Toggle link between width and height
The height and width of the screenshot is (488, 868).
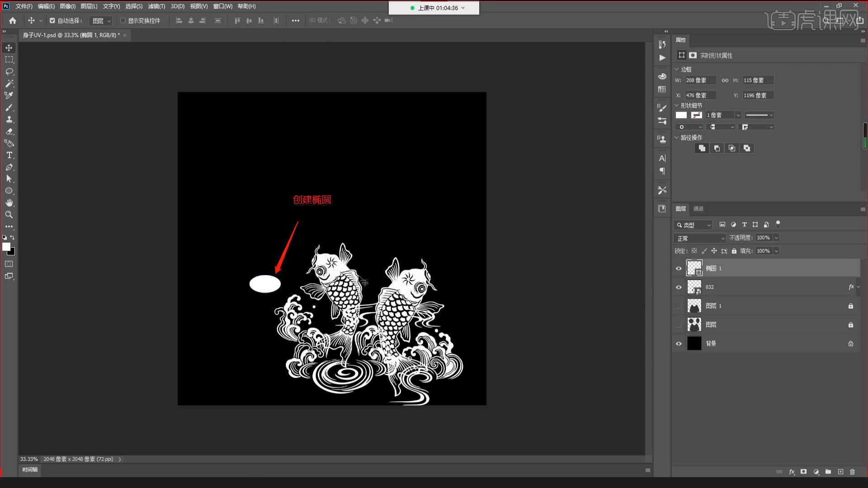pyautogui.click(x=725, y=80)
